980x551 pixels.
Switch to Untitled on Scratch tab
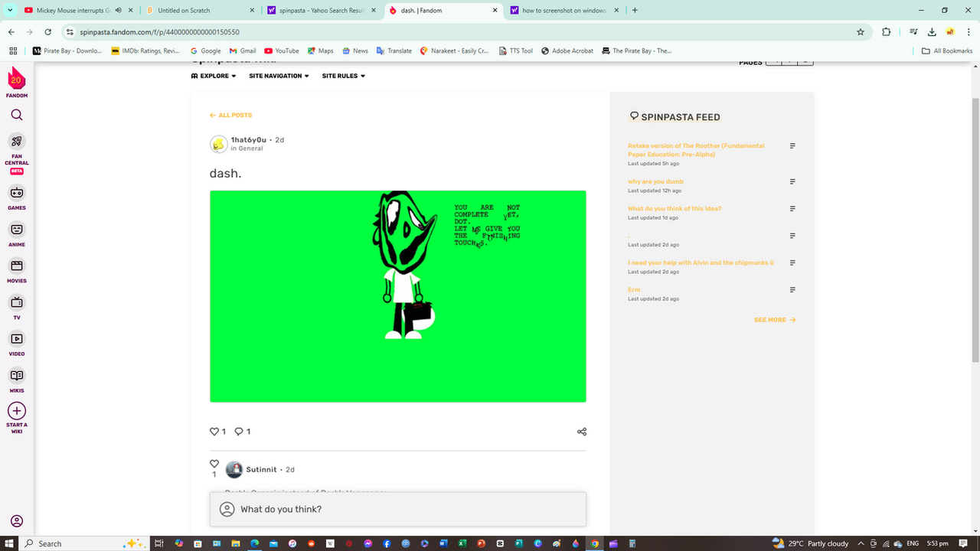(x=199, y=10)
